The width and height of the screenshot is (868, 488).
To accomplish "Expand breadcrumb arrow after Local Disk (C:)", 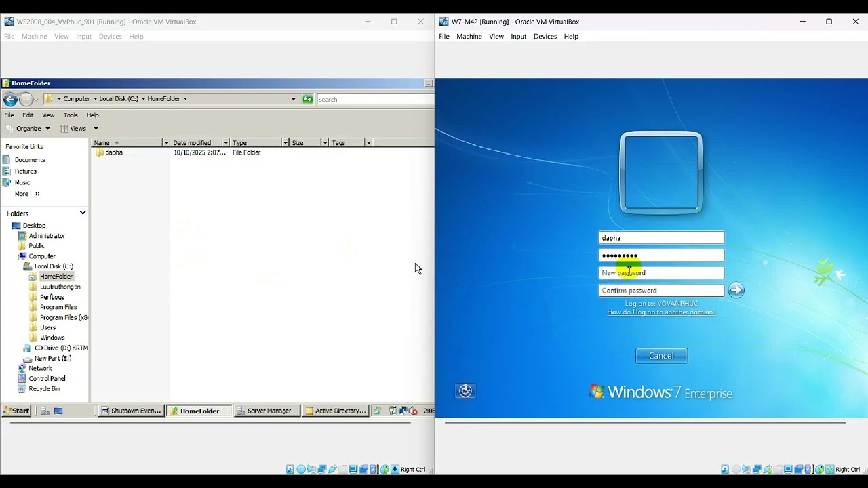I will [x=142, y=99].
